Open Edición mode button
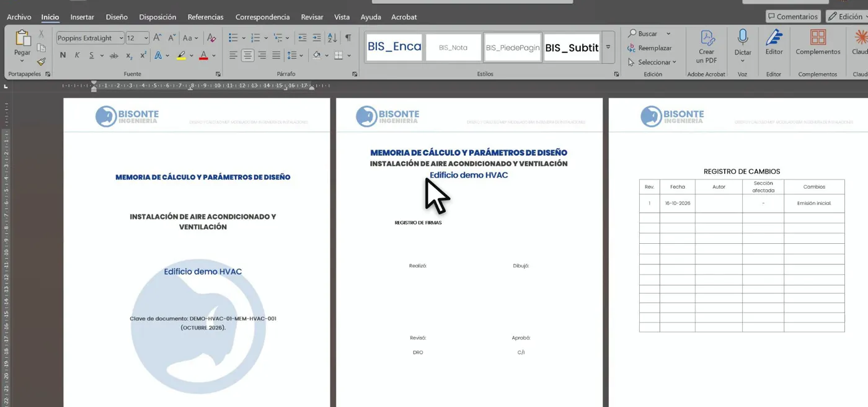This screenshot has width=868, height=407. click(x=847, y=17)
